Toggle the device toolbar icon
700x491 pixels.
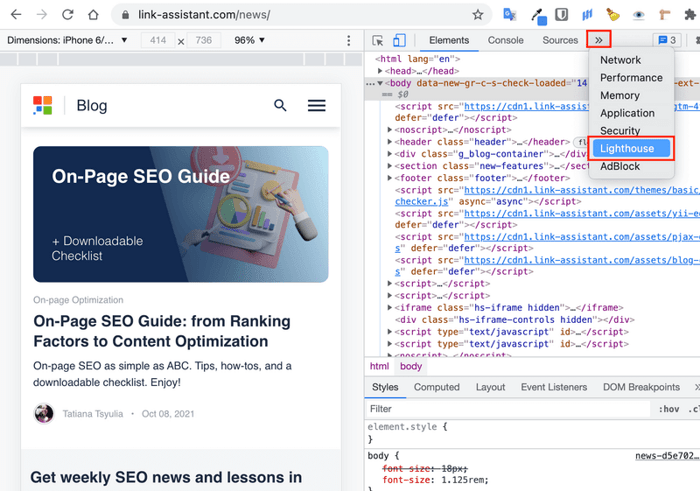pos(399,41)
